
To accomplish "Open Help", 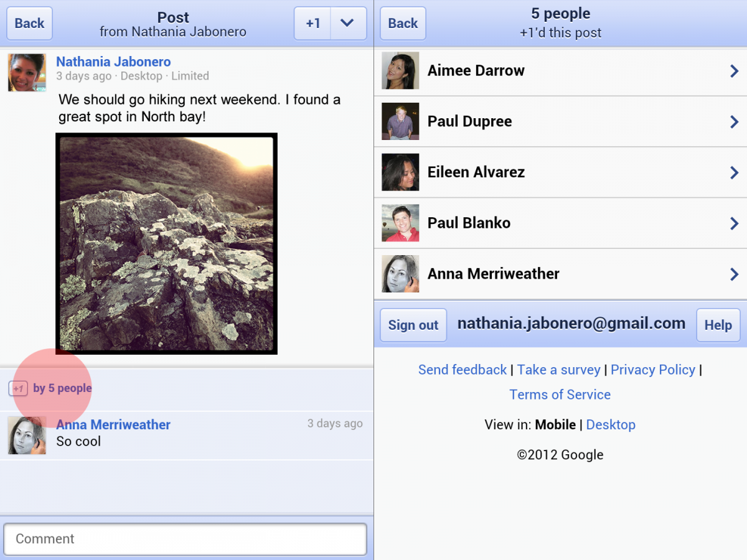I will click(x=718, y=325).
